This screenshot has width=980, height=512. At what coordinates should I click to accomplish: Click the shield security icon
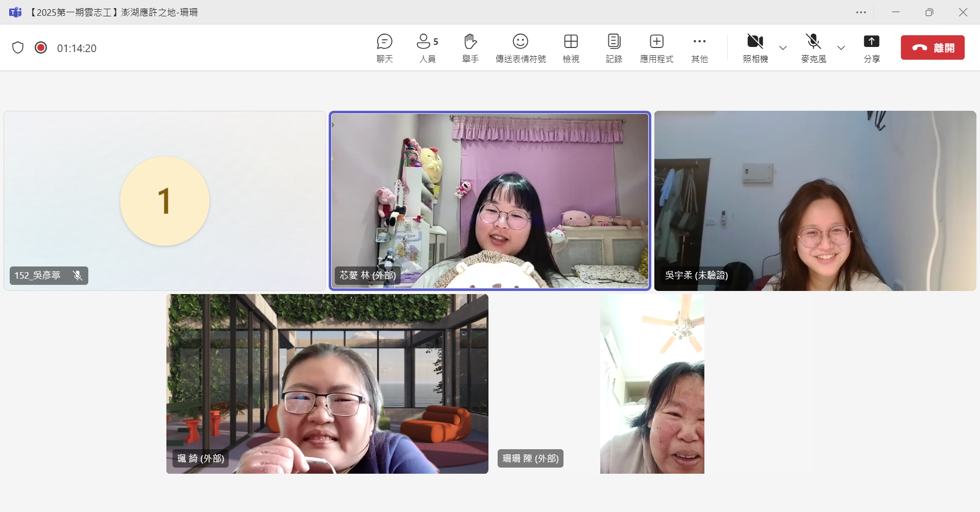pos(18,48)
